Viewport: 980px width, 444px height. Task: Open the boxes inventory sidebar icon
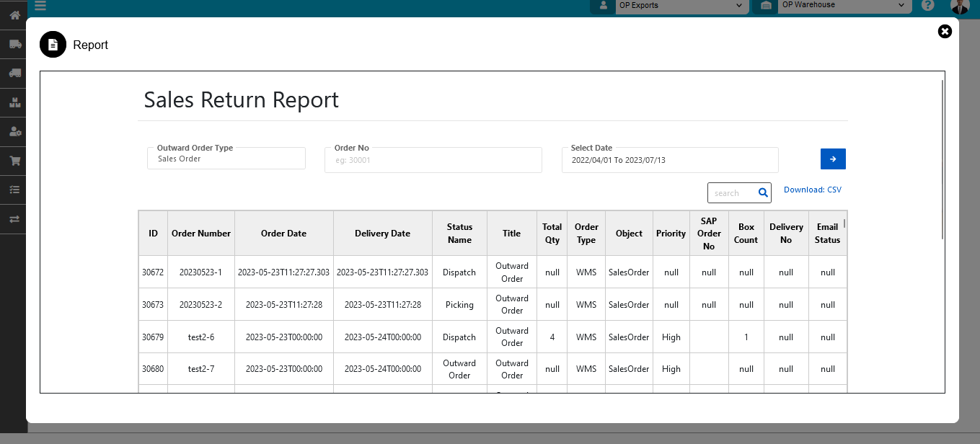(14, 102)
